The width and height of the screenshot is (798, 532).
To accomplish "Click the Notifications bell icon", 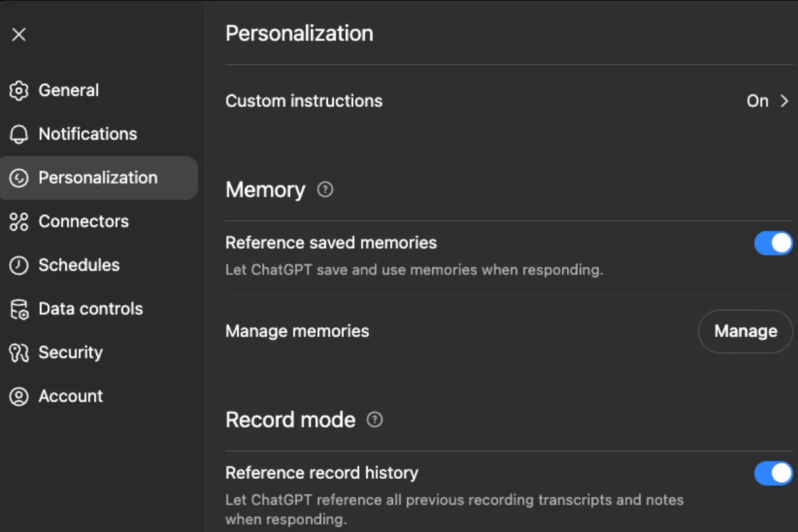I will 19,134.
